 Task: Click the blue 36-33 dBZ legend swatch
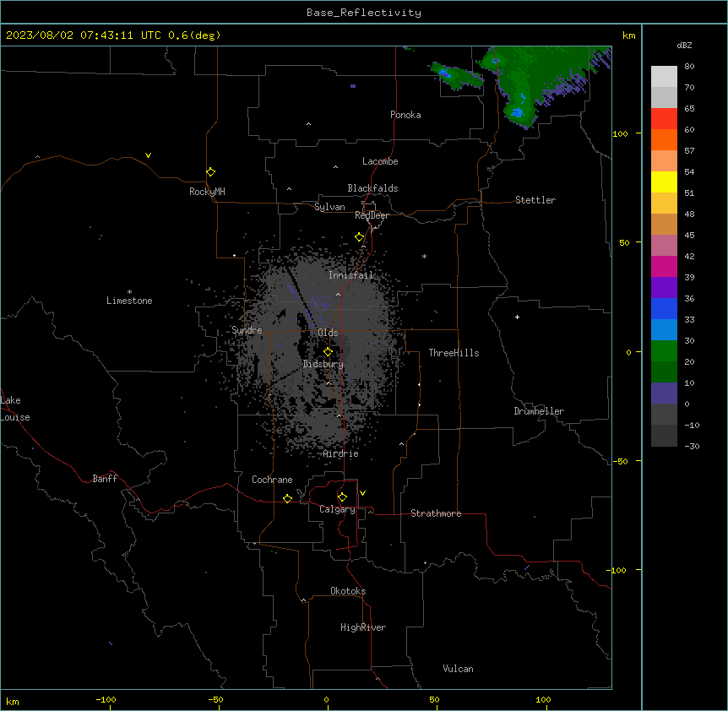664,308
